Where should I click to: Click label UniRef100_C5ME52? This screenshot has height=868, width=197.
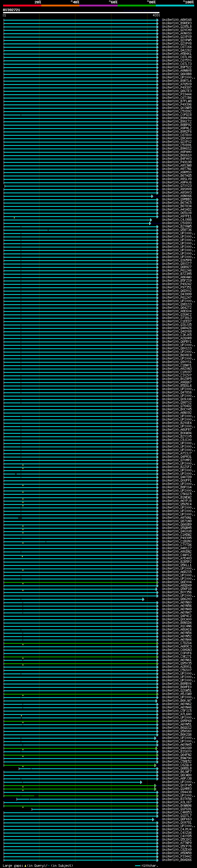[177, 761]
